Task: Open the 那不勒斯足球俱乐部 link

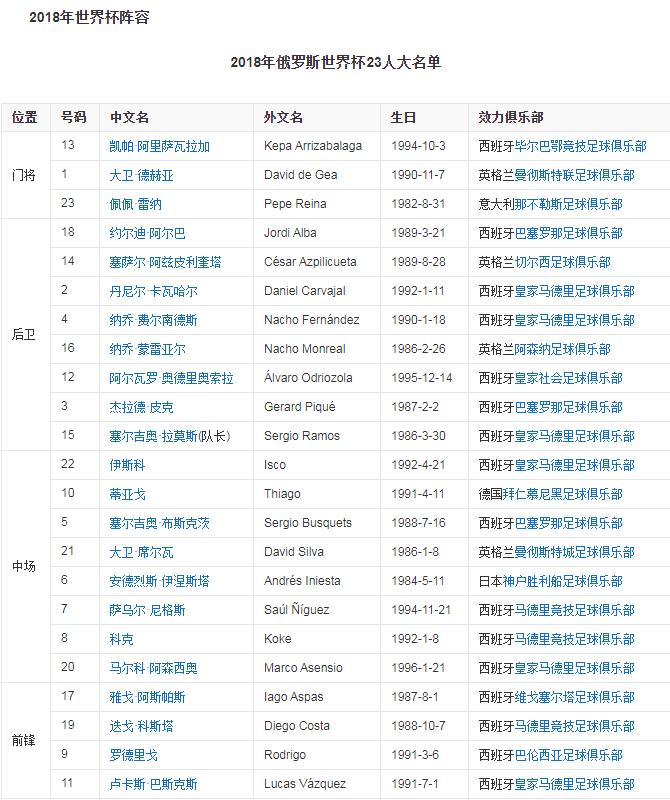Action: [x=568, y=205]
